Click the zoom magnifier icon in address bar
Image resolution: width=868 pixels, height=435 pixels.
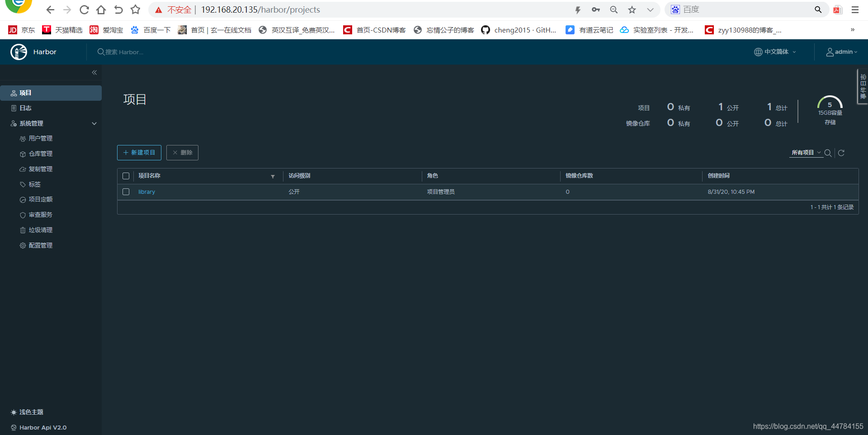coord(614,10)
